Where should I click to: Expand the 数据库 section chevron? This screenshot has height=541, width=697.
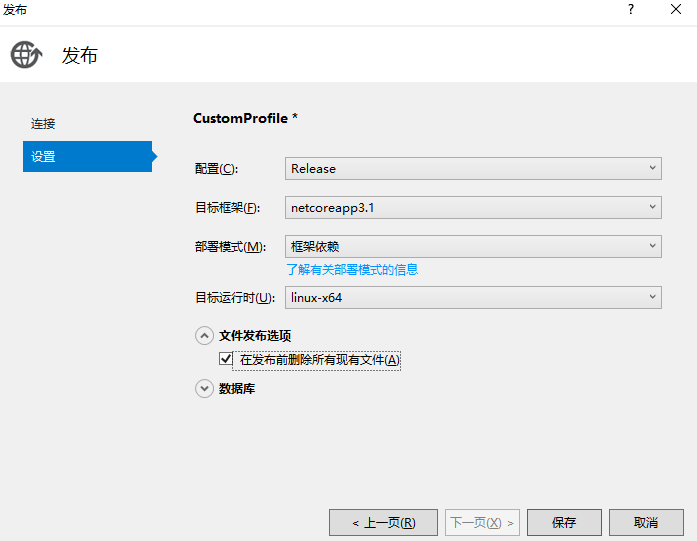point(204,388)
